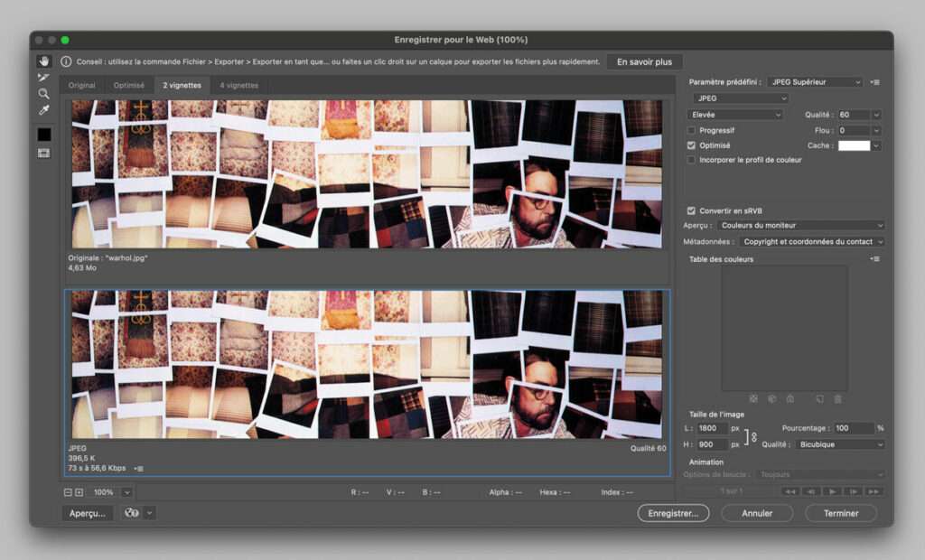Viewport: 925px width, 560px height.
Task: Select the Eyedropper tool
Action: point(43,110)
